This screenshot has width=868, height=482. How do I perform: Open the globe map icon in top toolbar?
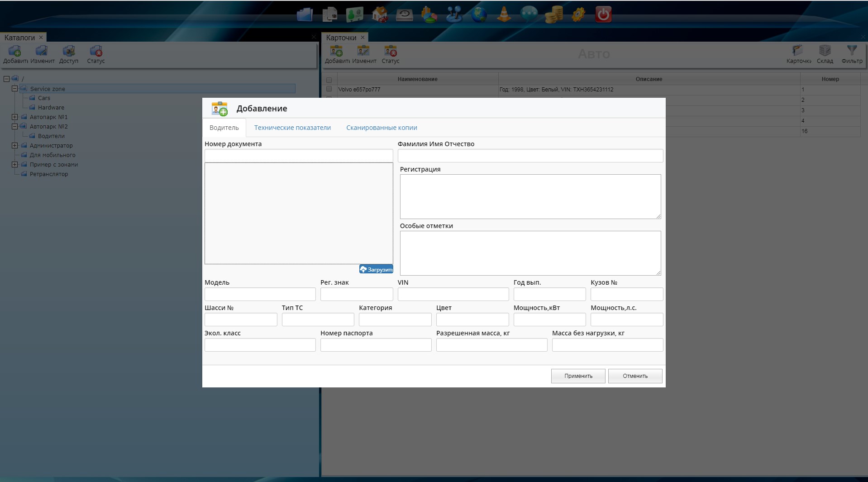tap(479, 14)
